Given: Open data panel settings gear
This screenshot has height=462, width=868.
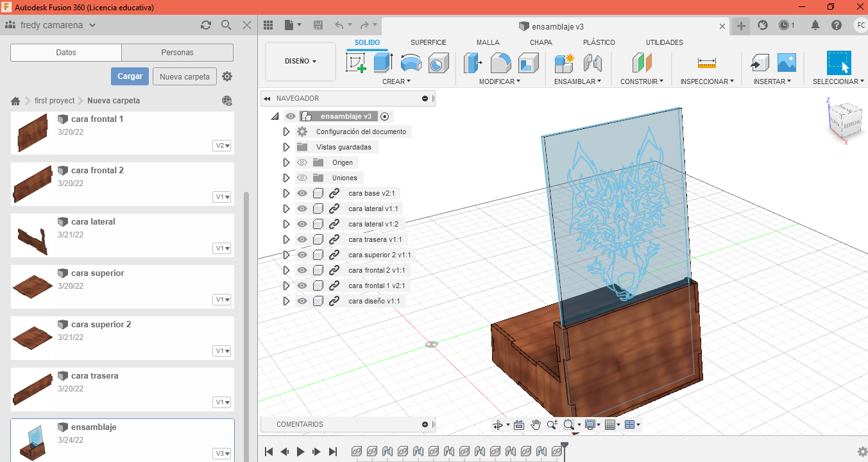Looking at the screenshot, I should click(227, 76).
